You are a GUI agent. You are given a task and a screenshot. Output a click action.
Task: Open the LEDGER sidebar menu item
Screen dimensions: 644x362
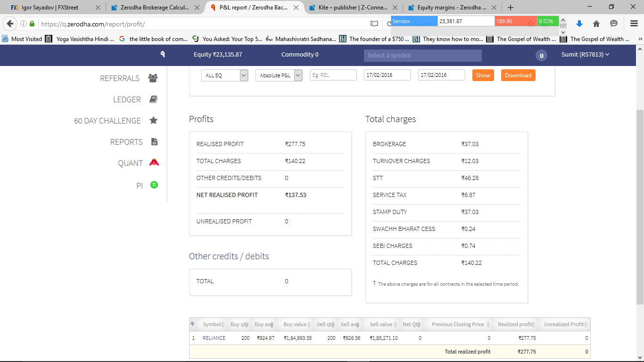(x=127, y=99)
